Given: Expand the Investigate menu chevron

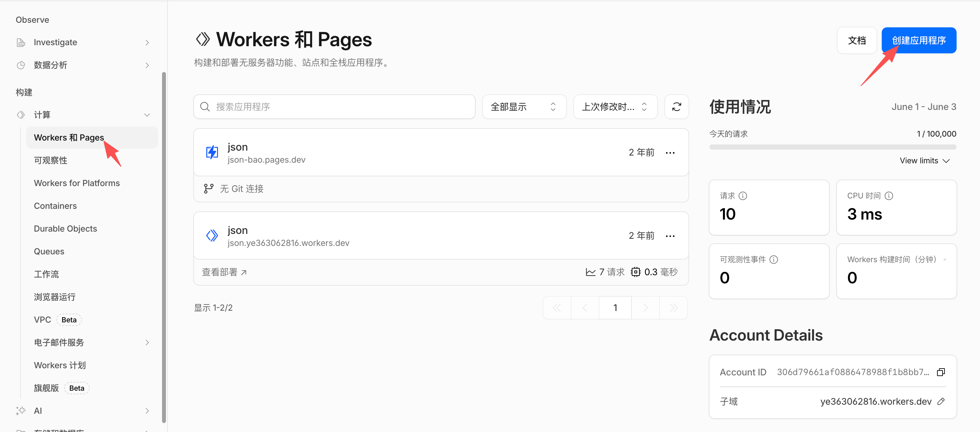Looking at the screenshot, I should (x=147, y=42).
